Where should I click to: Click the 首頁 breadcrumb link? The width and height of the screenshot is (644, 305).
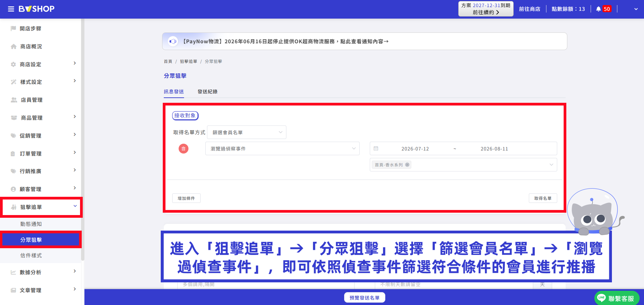168,62
